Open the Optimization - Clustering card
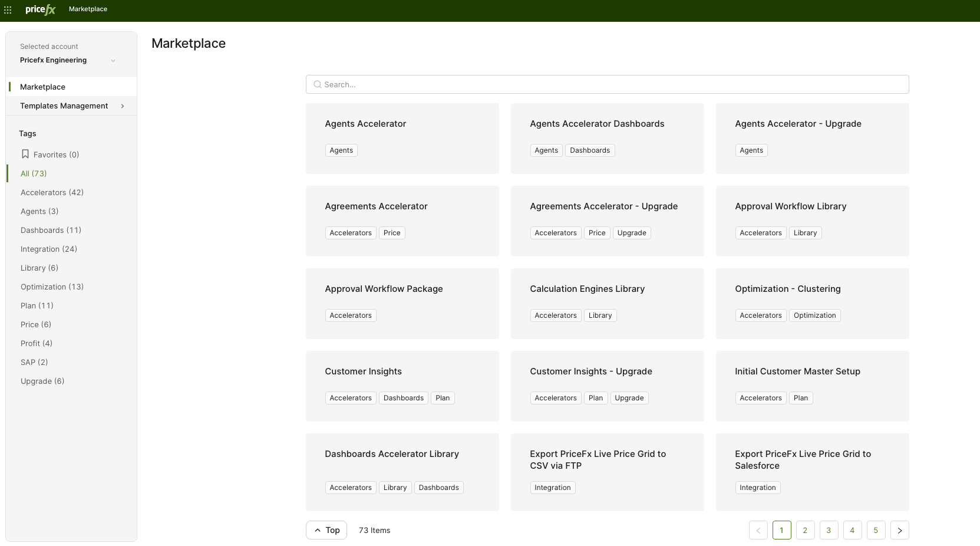This screenshot has height=546, width=980. pos(813,304)
